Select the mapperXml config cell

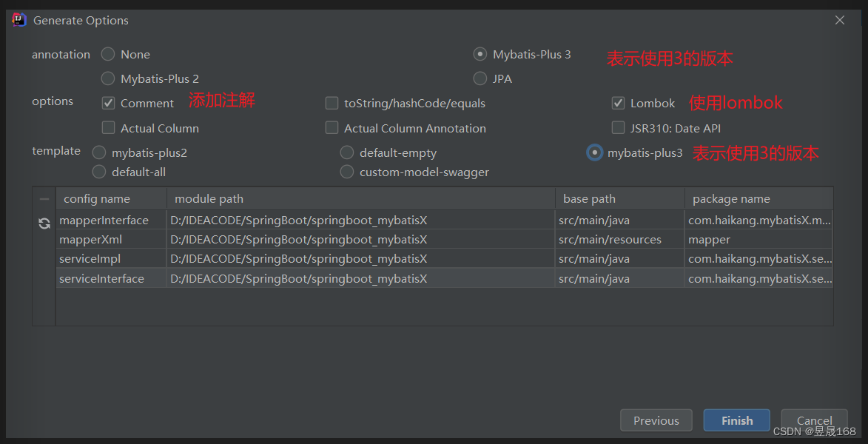(x=111, y=240)
